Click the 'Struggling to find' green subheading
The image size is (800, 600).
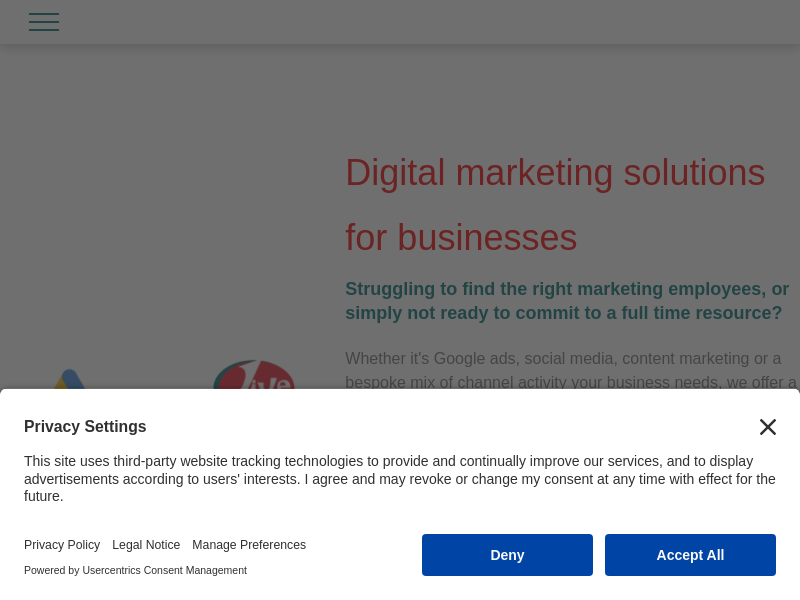pos(567,289)
